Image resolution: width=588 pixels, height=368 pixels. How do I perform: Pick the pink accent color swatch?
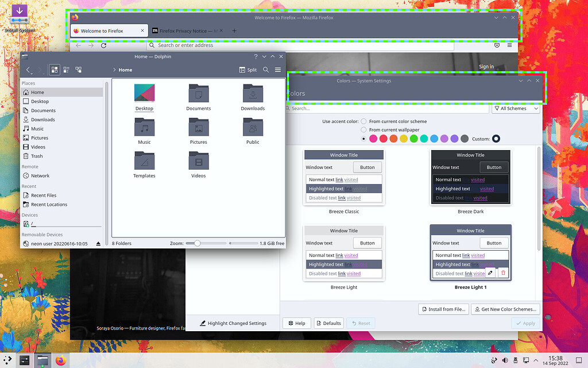(x=373, y=138)
